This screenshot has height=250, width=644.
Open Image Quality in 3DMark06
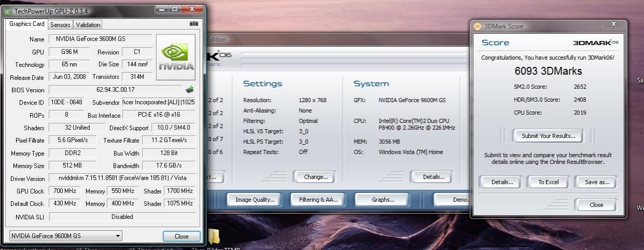[254, 200]
